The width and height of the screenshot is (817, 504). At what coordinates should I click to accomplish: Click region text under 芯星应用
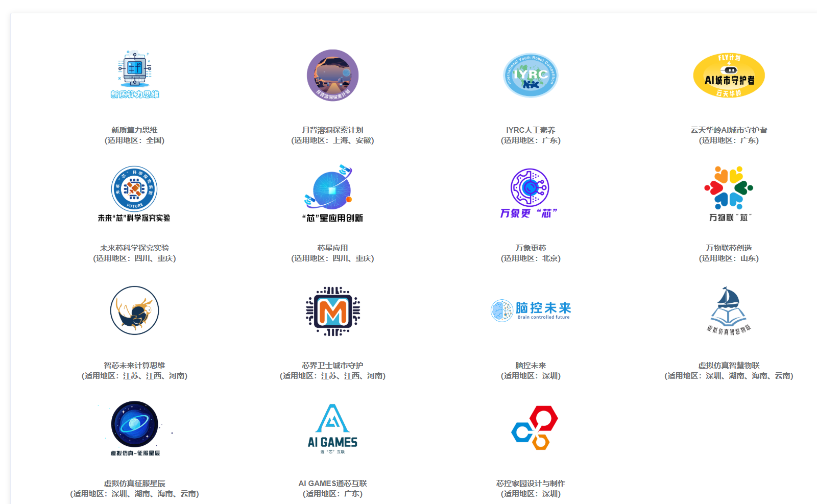click(332, 258)
